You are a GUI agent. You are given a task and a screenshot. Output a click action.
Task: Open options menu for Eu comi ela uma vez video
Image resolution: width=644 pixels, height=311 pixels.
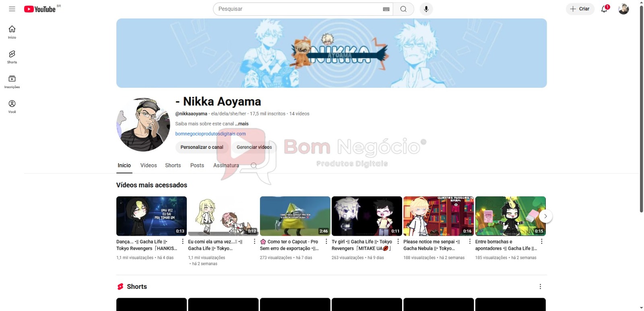254,241
